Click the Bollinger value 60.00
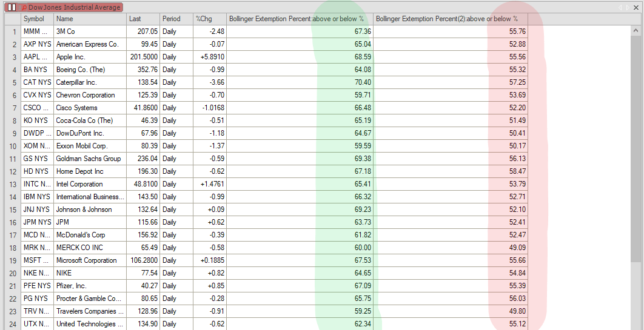Screen dimensions: 644x330 [300, 248]
